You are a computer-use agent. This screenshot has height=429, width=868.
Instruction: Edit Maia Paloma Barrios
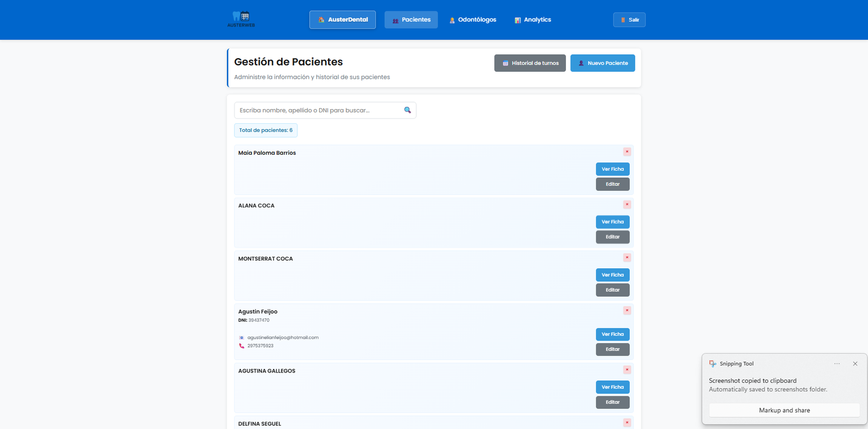(612, 184)
